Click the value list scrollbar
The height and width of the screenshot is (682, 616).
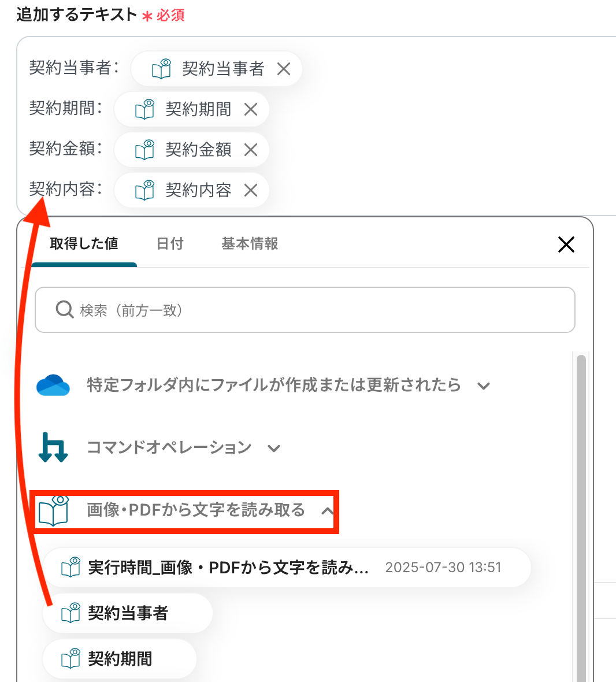click(x=581, y=518)
